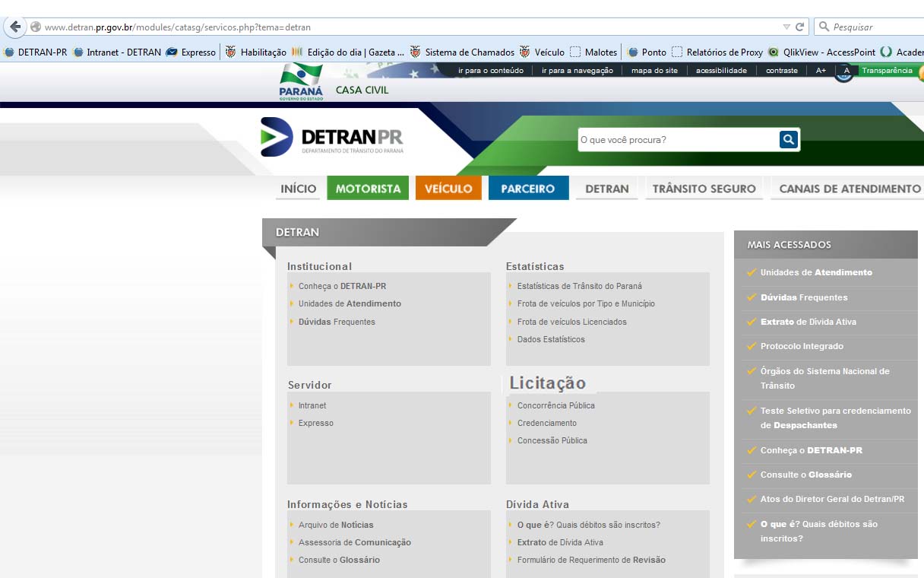Click the 'O que você procura?' search field
The image size is (924, 578).
[x=678, y=140]
